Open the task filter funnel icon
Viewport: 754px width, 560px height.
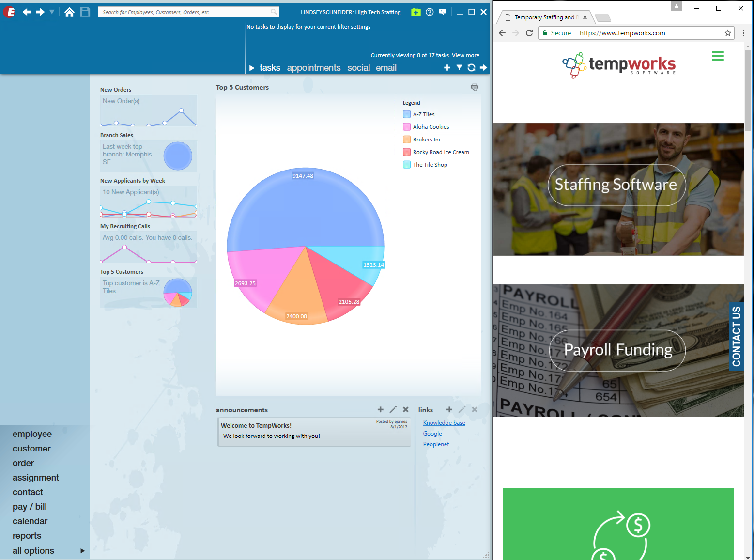coord(459,68)
